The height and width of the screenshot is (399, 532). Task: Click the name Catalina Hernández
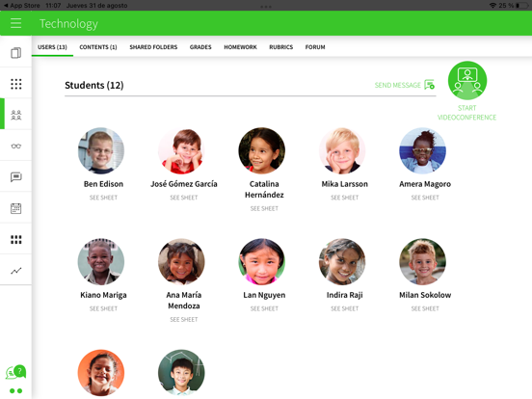click(x=264, y=189)
